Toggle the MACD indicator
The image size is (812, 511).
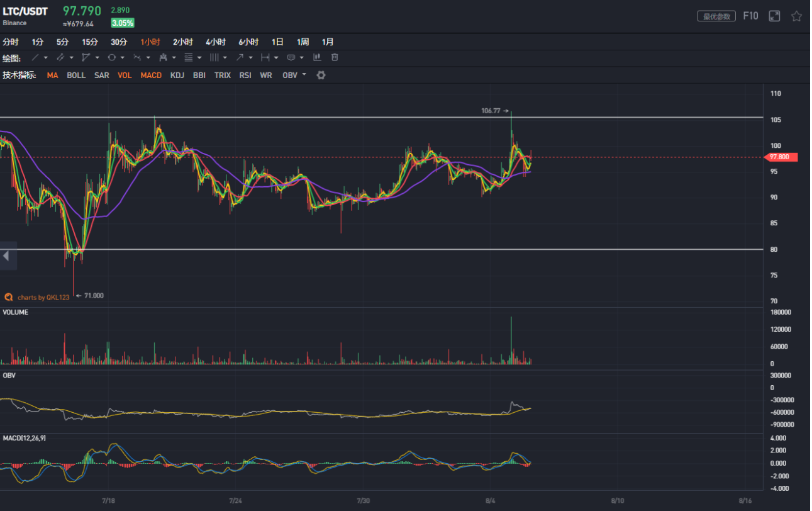pyautogui.click(x=151, y=75)
